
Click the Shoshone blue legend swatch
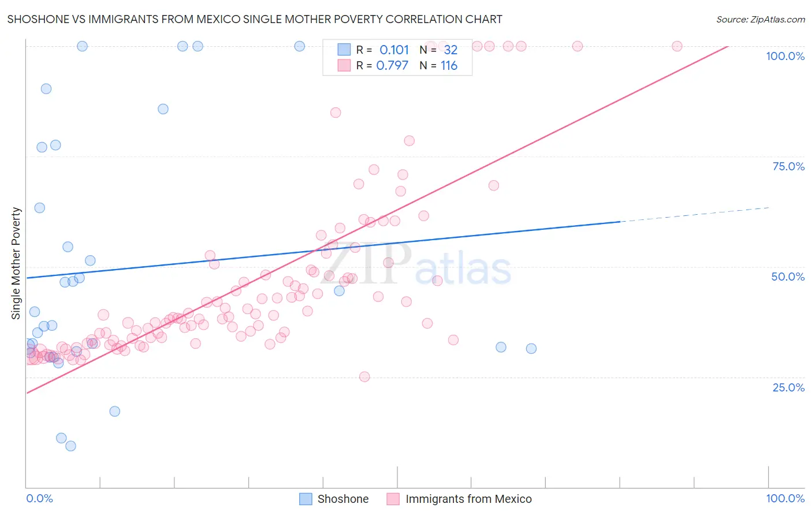[x=306, y=499]
